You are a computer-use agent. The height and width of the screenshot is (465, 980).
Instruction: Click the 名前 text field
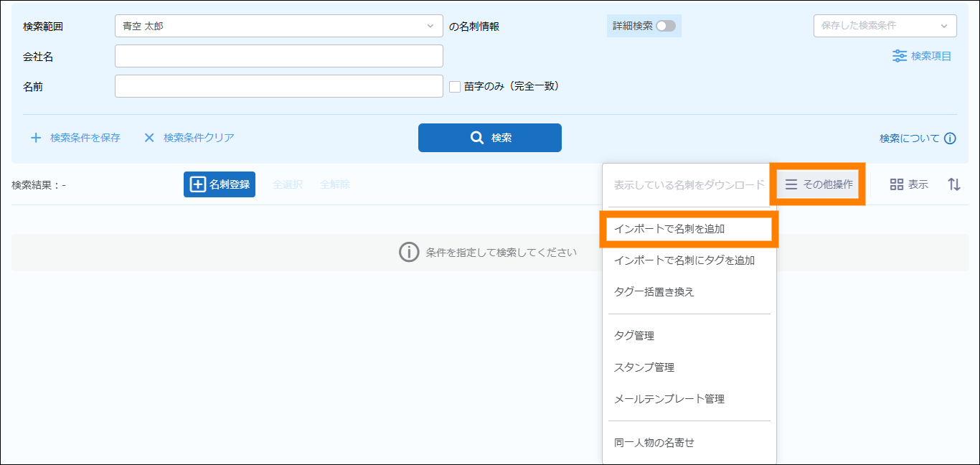[278, 86]
